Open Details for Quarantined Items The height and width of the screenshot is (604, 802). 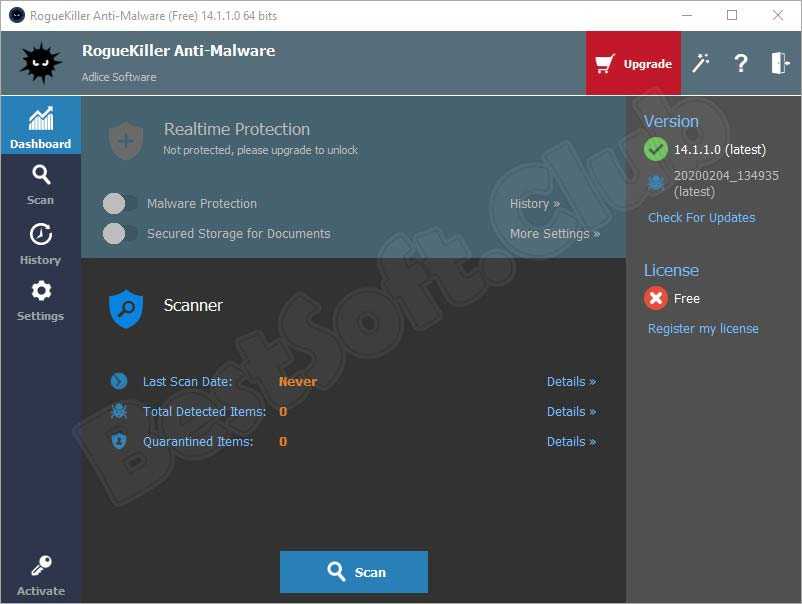coord(571,441)
